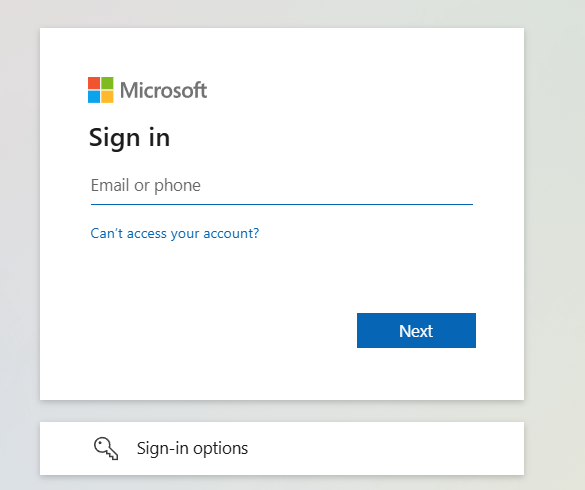Click the Microsoft wordmark text
The width and height of the screenshot is (585, 490).
click(x=163, y=90)
